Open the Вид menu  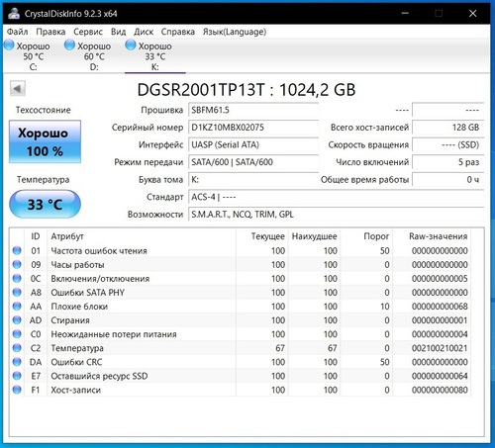tap(118, 32)
